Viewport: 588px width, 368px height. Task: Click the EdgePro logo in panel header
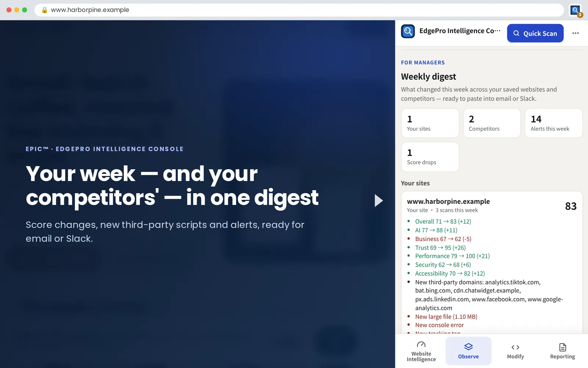coord(408,31)
